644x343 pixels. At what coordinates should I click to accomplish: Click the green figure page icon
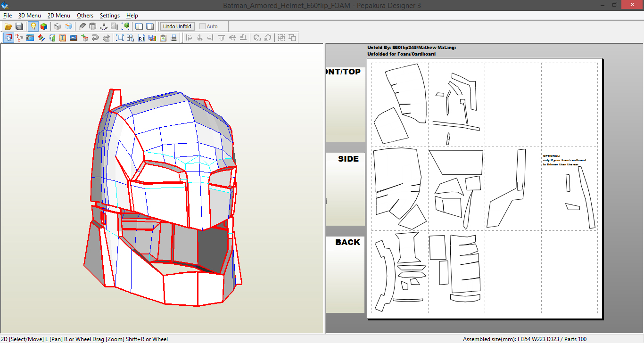tap(52, 38)
